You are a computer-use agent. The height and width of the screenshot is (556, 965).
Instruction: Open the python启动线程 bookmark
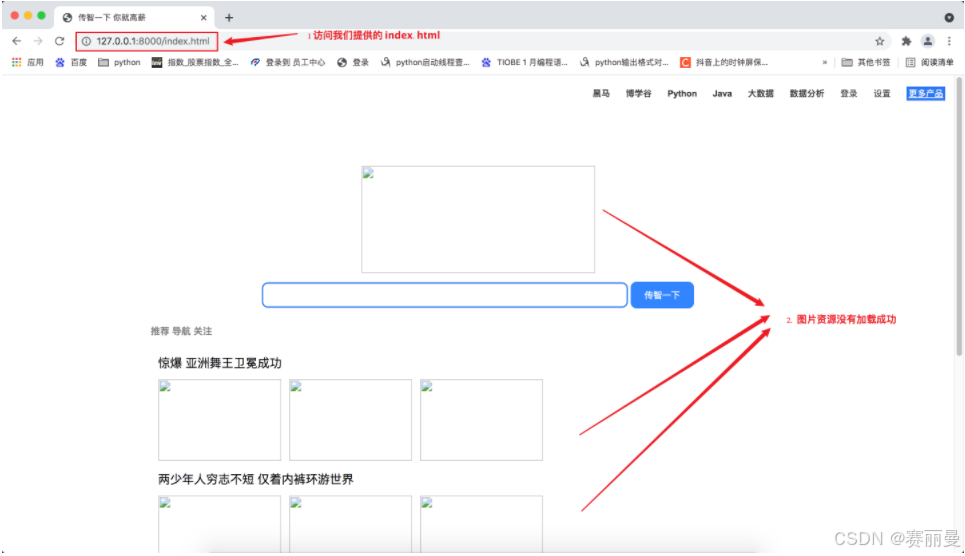tap(425, 62)
